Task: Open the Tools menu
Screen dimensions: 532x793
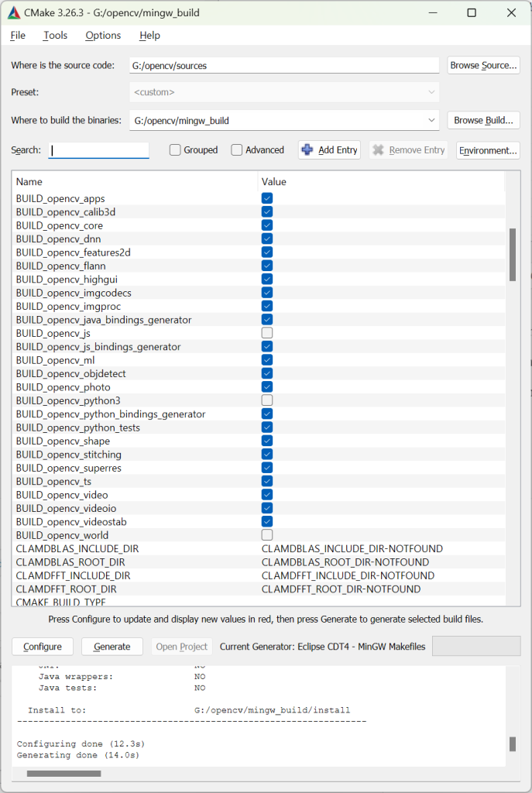Action: [55, 36]
